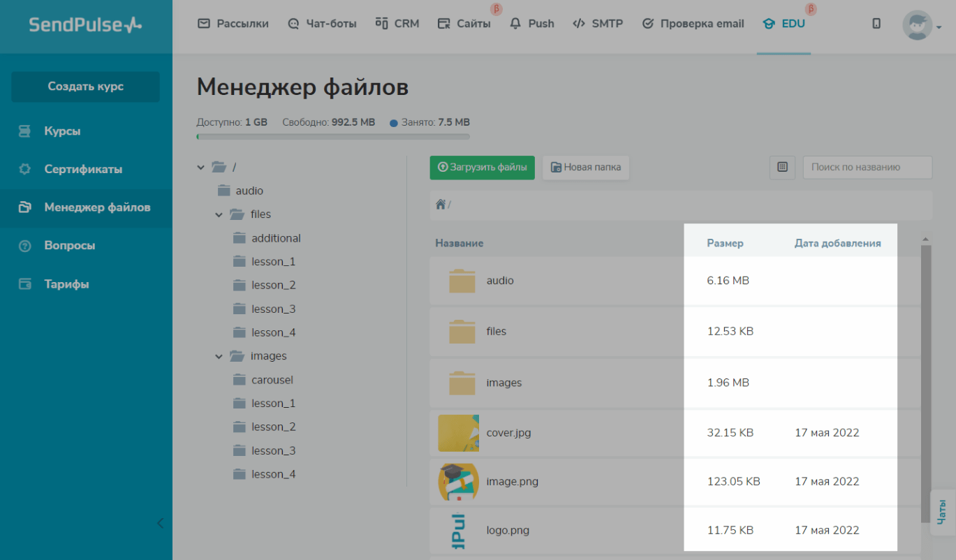The image size is (956, 560).
Task: Click the Создать курс button
Action: pos(85,87)
